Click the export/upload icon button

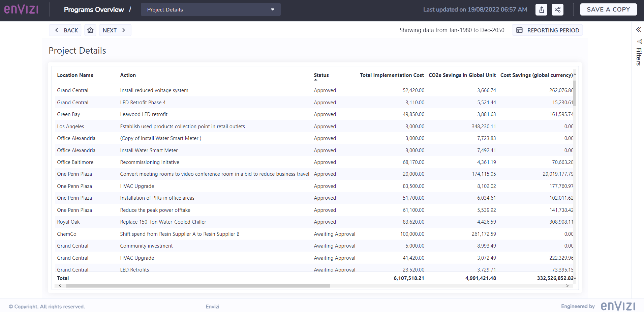pos(541,9)
